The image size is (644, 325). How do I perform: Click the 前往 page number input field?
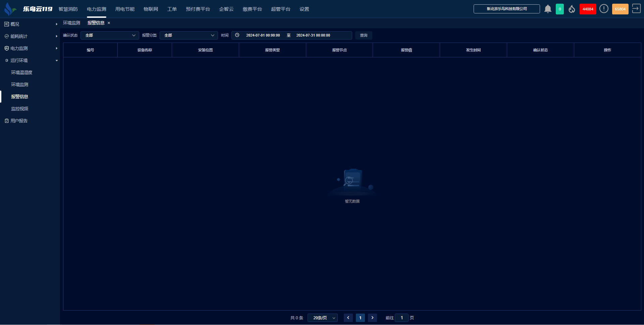pos(401,318)
